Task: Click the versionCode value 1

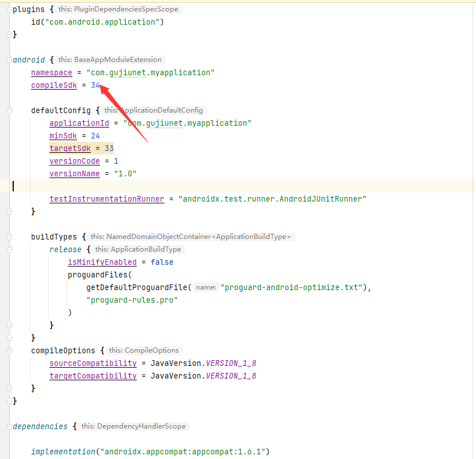Action: (x=116, y=161)
